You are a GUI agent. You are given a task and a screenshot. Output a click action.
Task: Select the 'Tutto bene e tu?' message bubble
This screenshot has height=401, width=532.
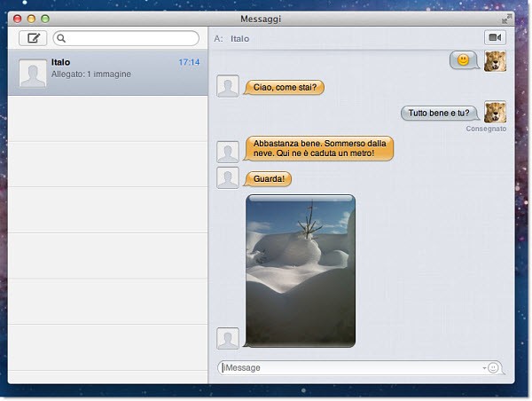tap(440, 113)
